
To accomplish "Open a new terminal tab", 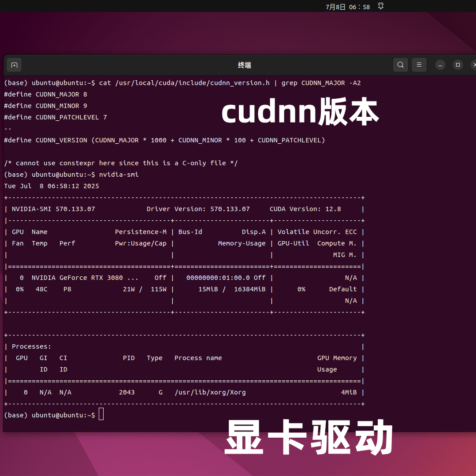I will point(14,65).
